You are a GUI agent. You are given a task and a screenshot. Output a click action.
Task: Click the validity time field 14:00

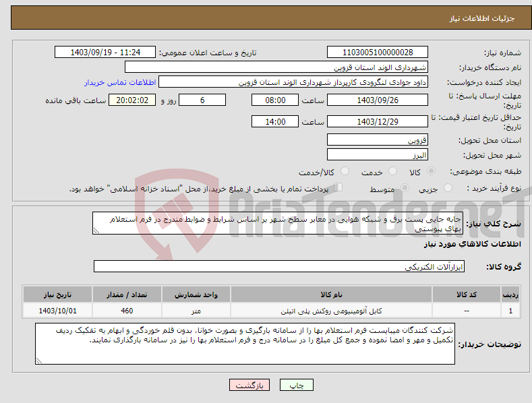pos(275,121)
